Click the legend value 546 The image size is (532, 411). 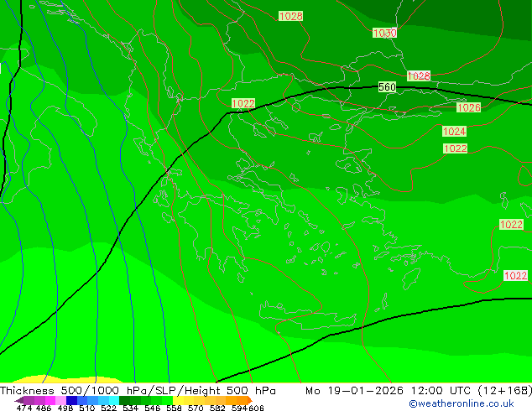pos(153,408)
